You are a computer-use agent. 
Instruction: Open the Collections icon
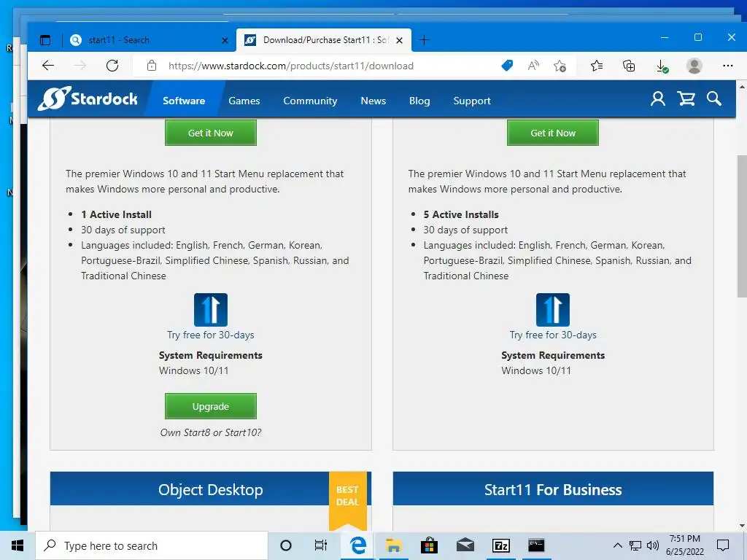click(629, 66)
